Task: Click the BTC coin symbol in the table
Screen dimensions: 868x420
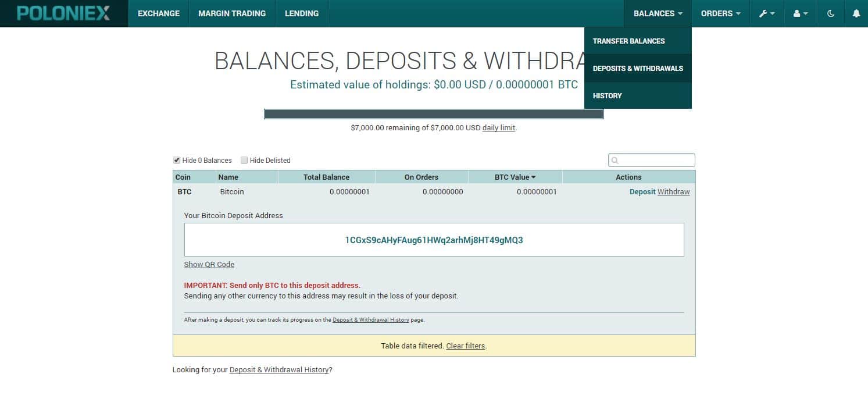Action: pyautogui.click(x=184, y=191)
